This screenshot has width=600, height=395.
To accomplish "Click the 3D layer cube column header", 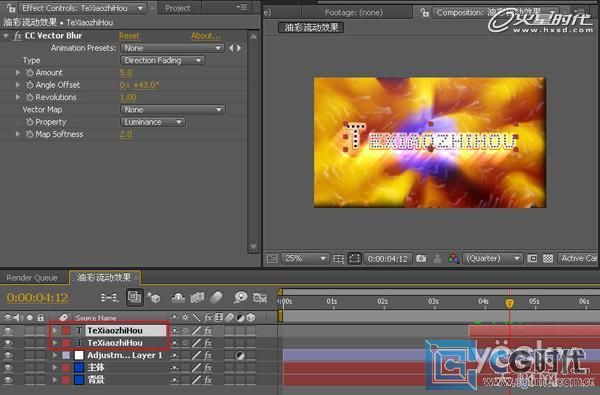I will click(x=251, y=317).
